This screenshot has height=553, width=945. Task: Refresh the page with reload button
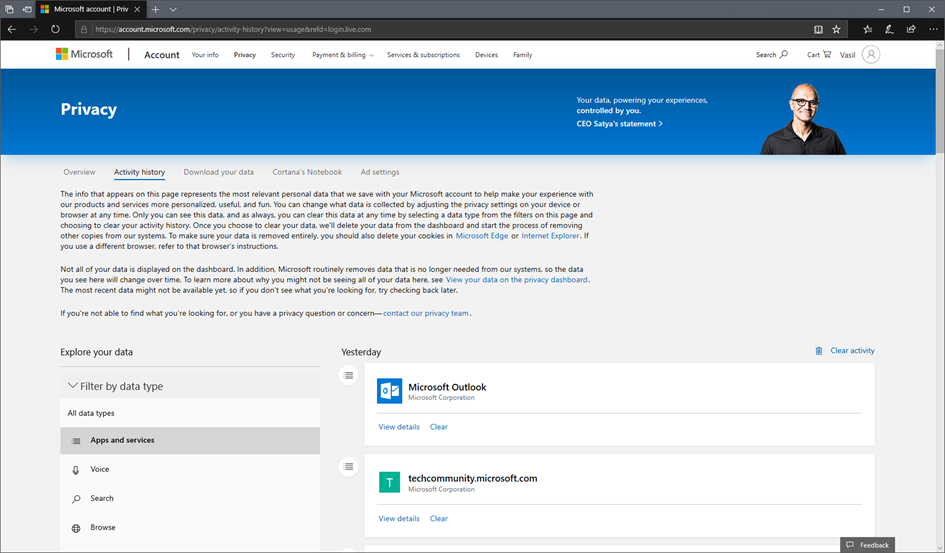coord(55,29)
